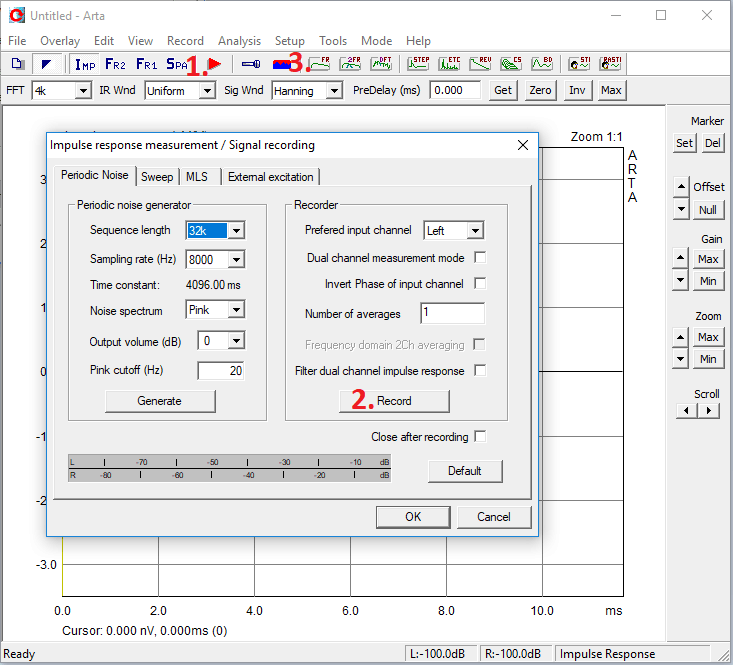Toggle Invert Phase of input channel
733x665 pixels.
point(480,284)
